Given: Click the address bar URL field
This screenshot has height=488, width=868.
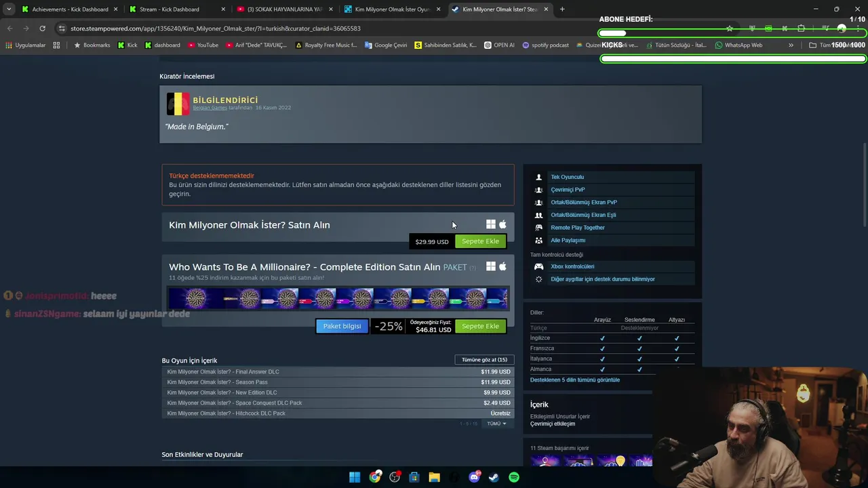Looking at the screenshot, I should (380, 28).
